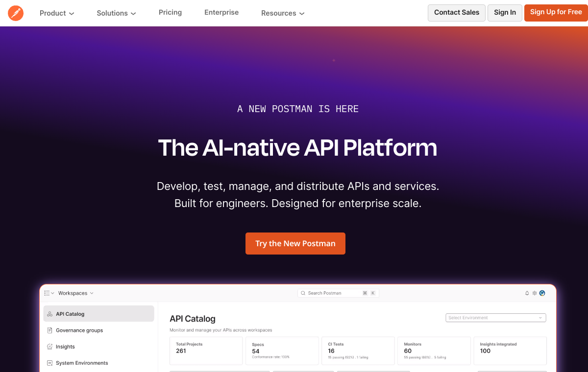Click the CI Tests 16 card

358,350
